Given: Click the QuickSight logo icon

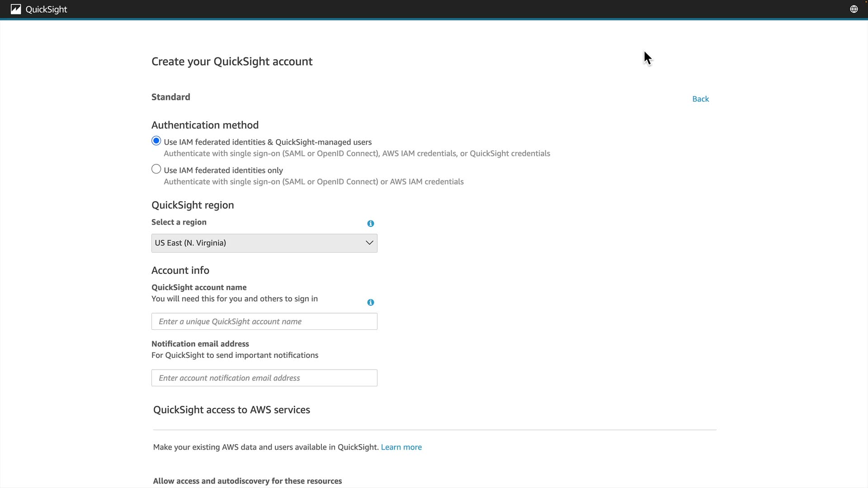Looking at the screenshot, I should click(x=16, y=9).
